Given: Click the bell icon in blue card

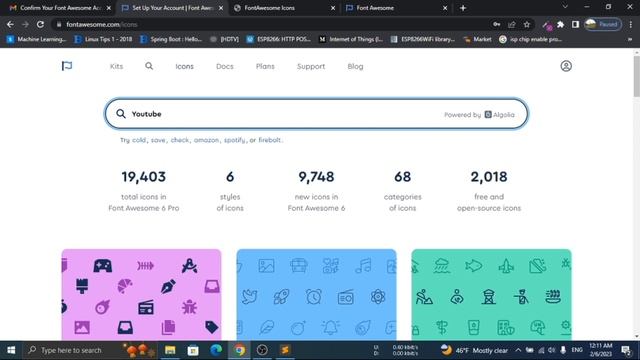Looking at the screenshot, I should tap(330, 327).
